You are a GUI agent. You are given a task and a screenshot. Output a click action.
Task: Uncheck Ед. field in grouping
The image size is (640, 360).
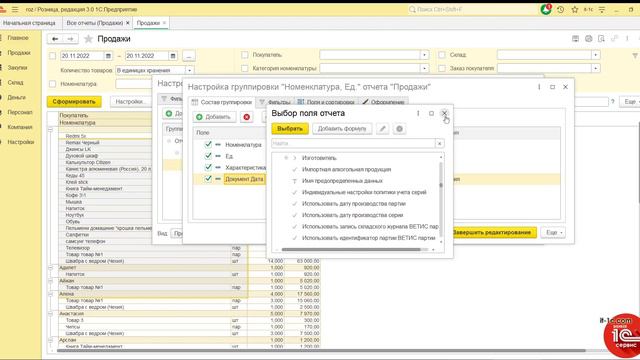(208, 156)
